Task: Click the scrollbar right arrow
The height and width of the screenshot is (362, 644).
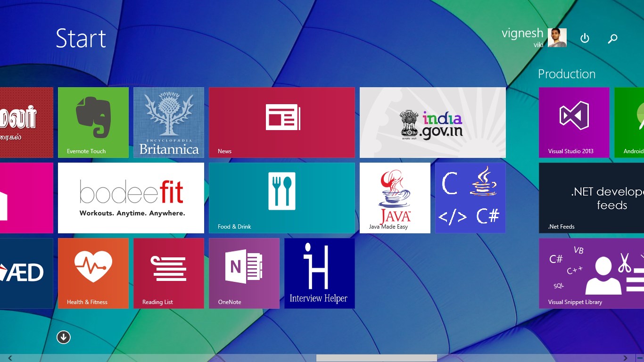Action: pyautogui.click(x=626, y=358)
